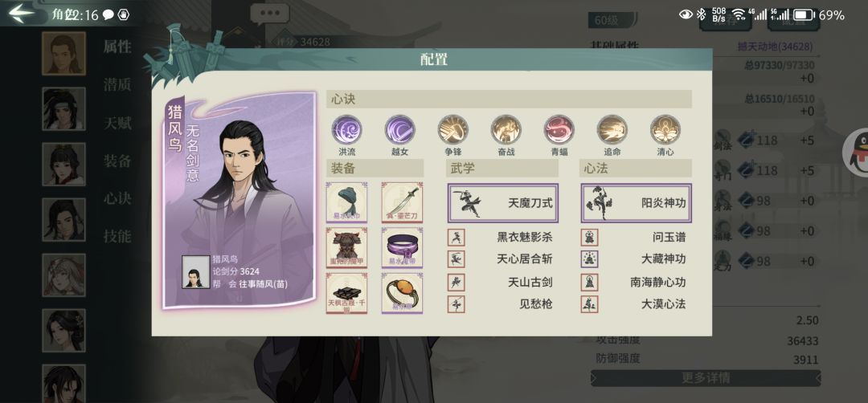Inspect the 易水头巾 headgear equipment slot
This screenshot has height=403, width=868.
346,202
